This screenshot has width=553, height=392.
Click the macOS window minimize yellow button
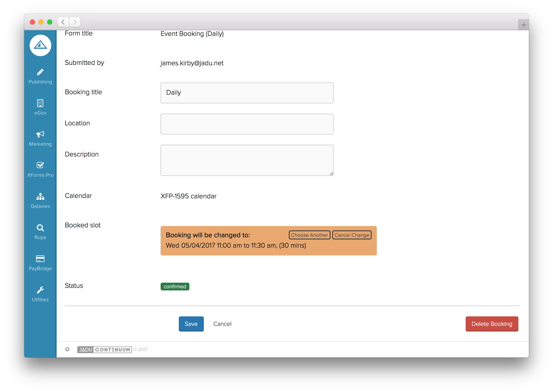click(x=41, y=22)
